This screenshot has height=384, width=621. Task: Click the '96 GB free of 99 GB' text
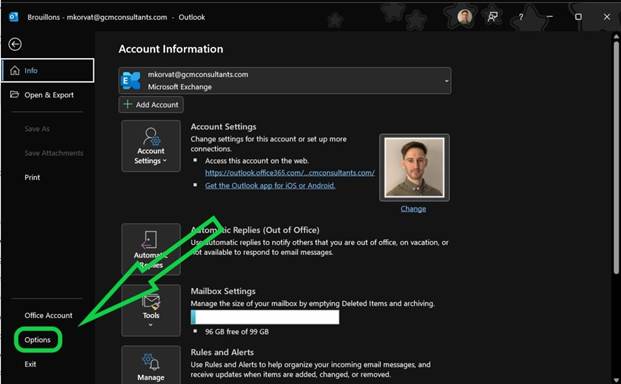[237, 332]
